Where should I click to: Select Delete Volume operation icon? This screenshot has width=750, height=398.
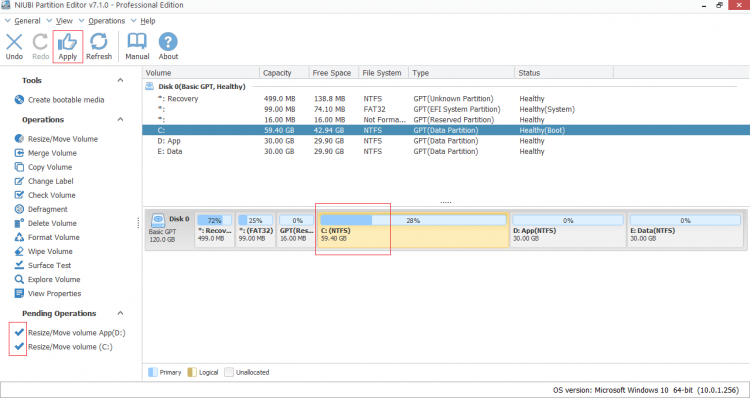coord(19,223)
